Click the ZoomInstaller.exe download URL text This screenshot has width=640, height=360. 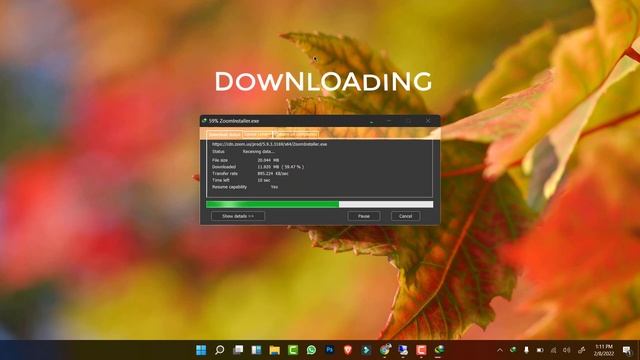269,144
